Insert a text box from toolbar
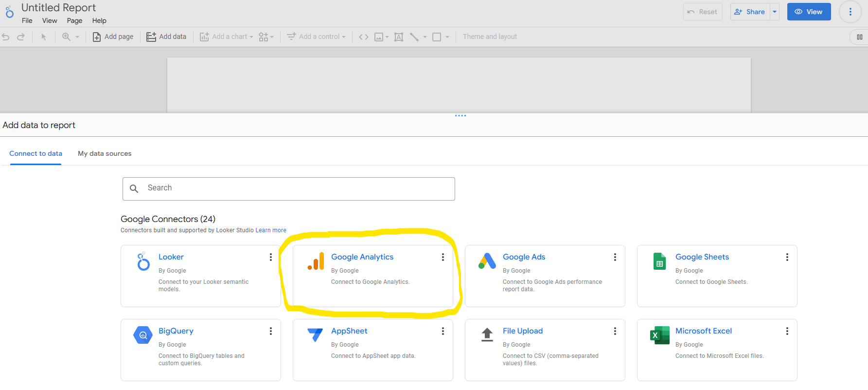Screen dimensions: 868x390 pos(399,37)
